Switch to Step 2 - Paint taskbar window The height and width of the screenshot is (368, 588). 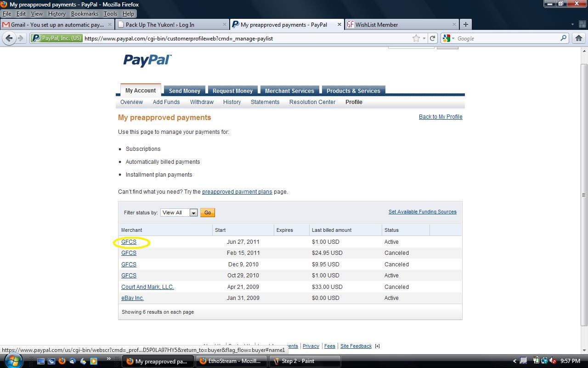coord(305,361)
